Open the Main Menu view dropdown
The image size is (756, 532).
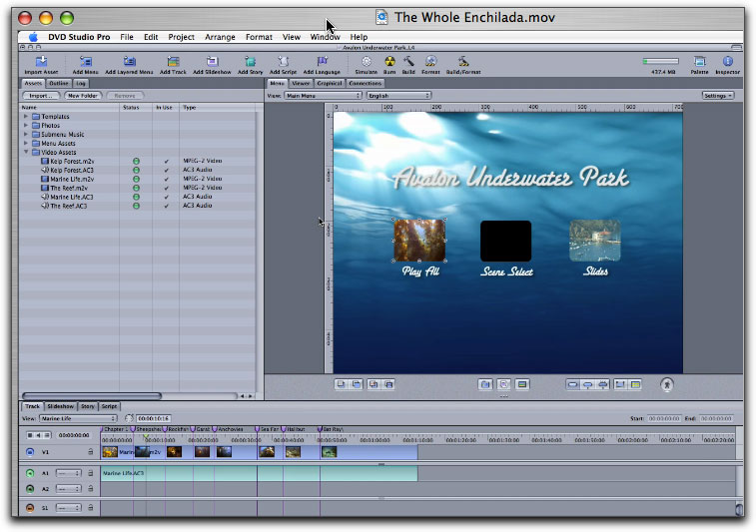323,96
